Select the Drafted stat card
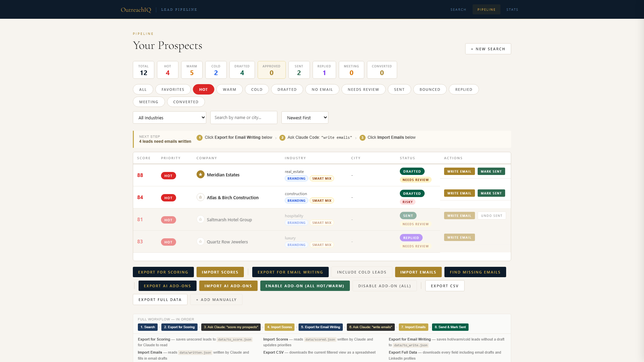 click(x=242, y=70)
